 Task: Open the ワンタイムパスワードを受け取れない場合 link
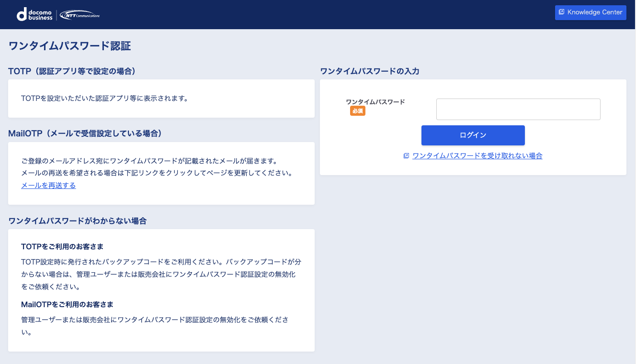tap(477, 156)
